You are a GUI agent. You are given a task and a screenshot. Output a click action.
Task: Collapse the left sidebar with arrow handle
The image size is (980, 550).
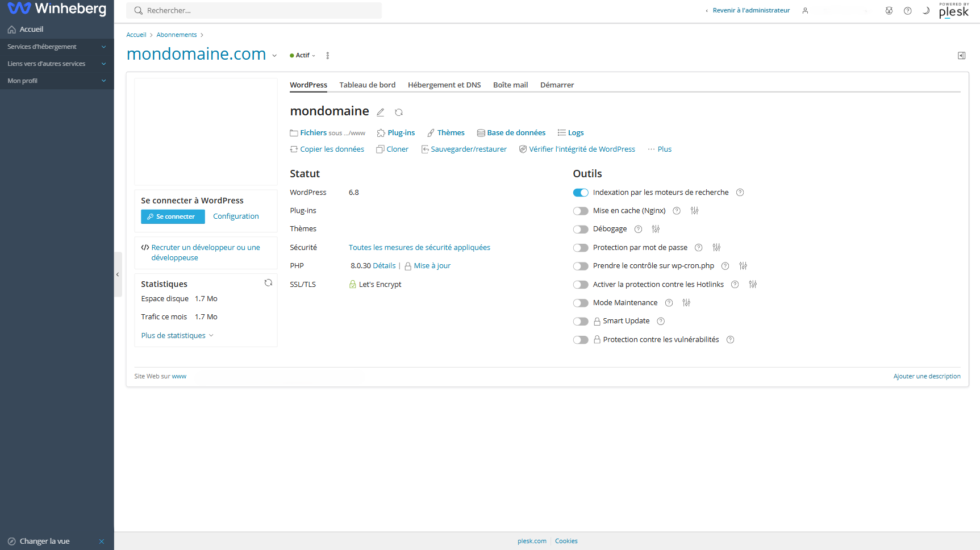118,274
